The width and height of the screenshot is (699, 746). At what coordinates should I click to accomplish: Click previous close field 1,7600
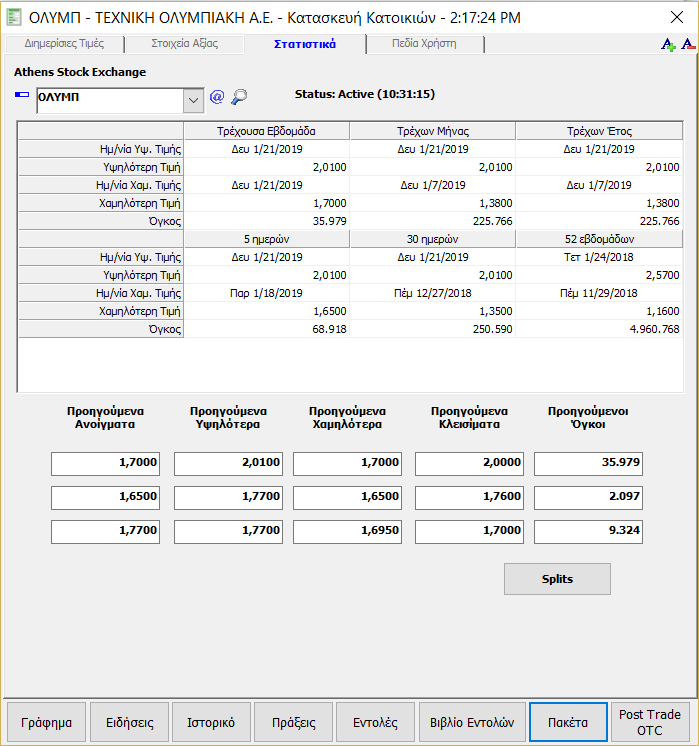point(469,498)
